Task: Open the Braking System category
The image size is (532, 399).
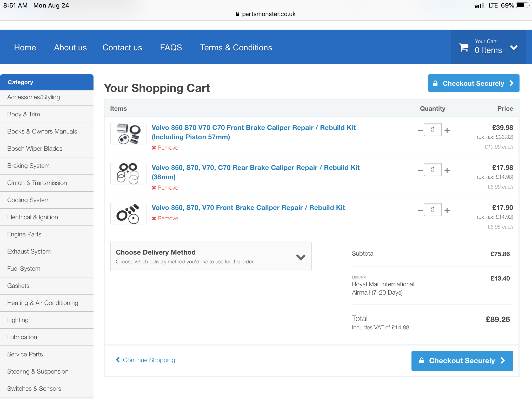Action: 29,166
